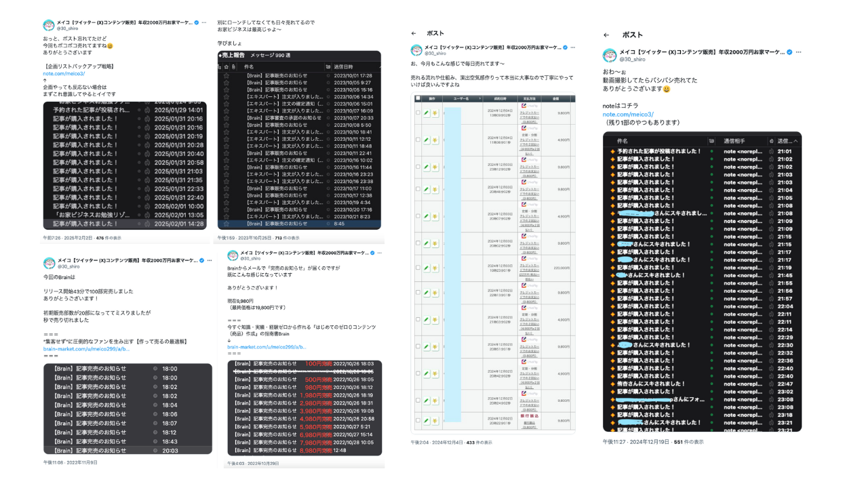Click junk flame icon on 2025/01/29 14:01 row
This screenshot has width=868, height=488.
[x=147, y=110]
